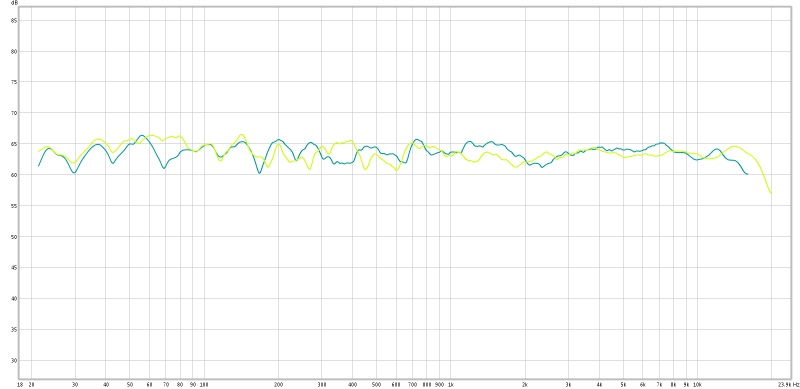Click the 10k label on the frequency axis
The height and width of the screenshot is (389, 800).
pyautogui.click(x=698, y=384)
